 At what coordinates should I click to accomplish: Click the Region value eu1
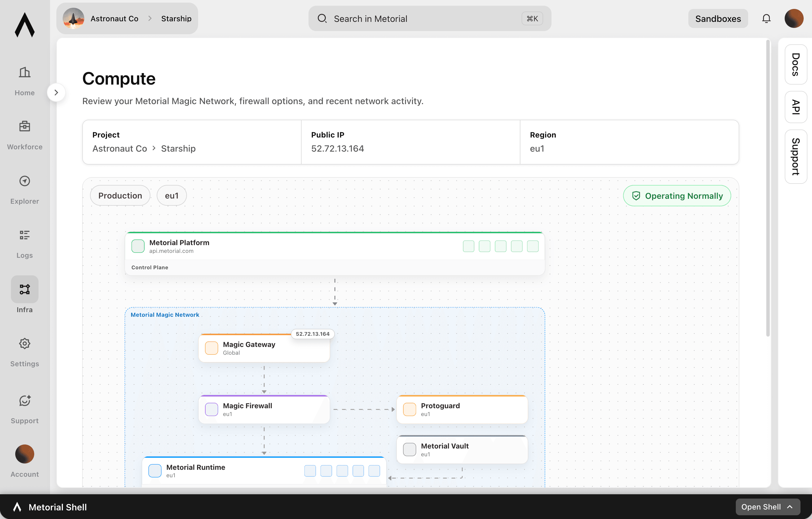click(537, 148)
